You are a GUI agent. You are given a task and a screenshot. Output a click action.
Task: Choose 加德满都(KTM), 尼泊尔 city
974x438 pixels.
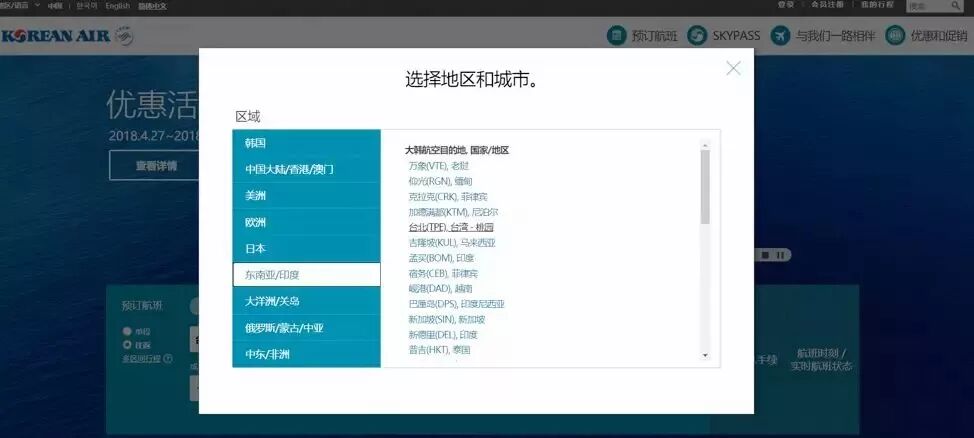pos(453,212)
